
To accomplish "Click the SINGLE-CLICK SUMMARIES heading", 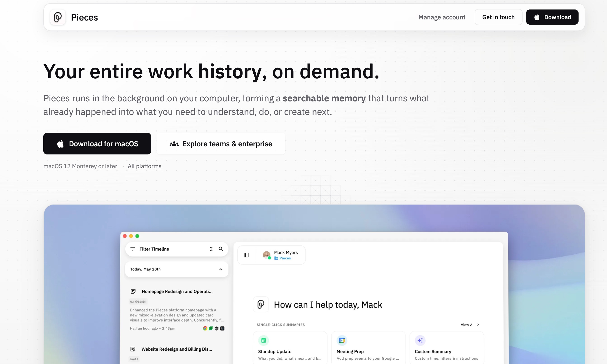I will pyautogui.click(x=280, y=325).
